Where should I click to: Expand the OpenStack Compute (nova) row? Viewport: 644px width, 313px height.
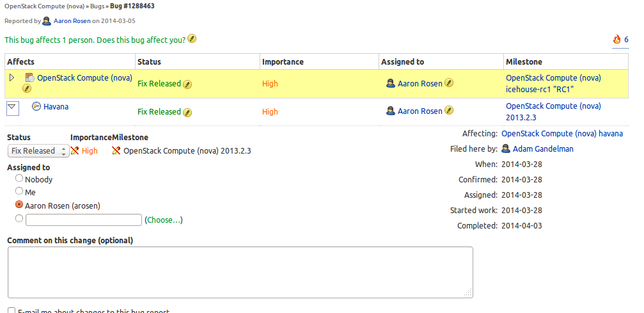click(12, 77)
